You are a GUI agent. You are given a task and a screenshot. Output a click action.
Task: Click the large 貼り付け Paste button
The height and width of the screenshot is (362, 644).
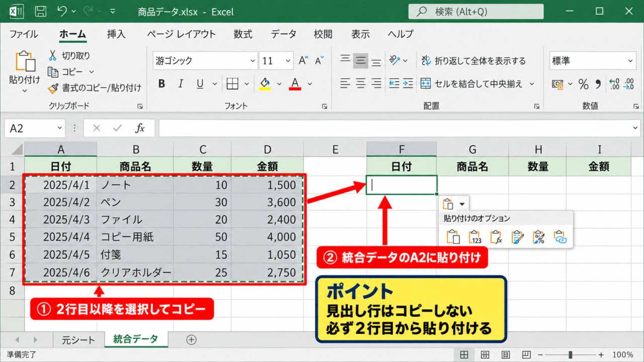25,72
